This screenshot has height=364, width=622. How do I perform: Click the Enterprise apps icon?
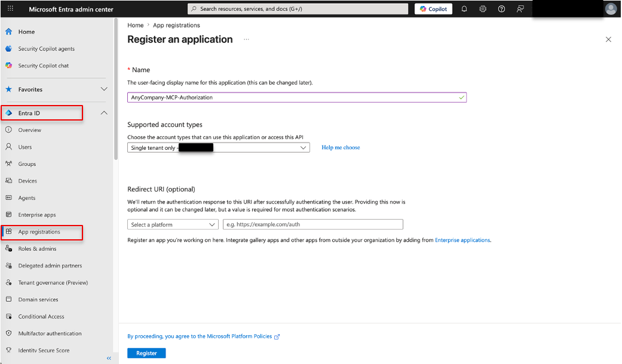(9, 215)
